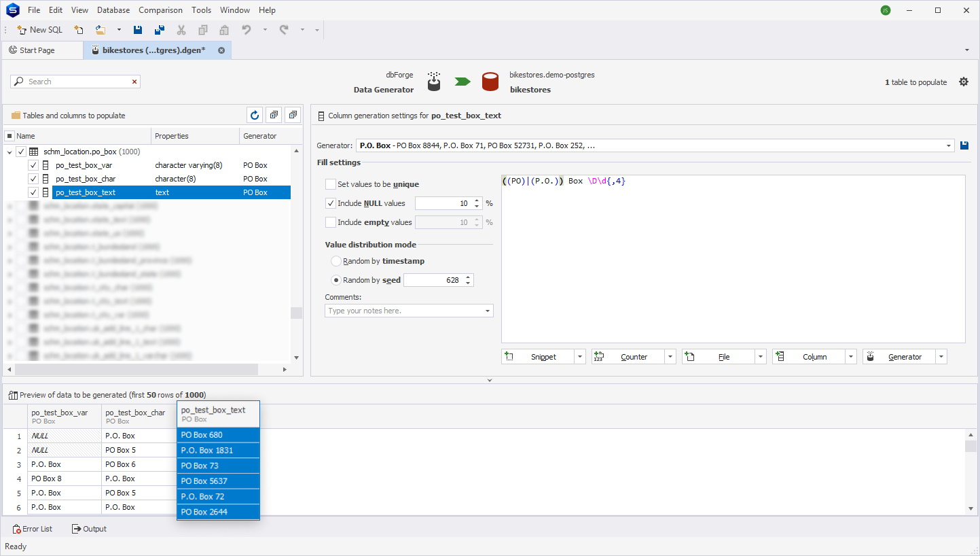This screenshot has width=980, height=556.
Task: Clear the search box with the red X
Action: [x=134, y=82]
